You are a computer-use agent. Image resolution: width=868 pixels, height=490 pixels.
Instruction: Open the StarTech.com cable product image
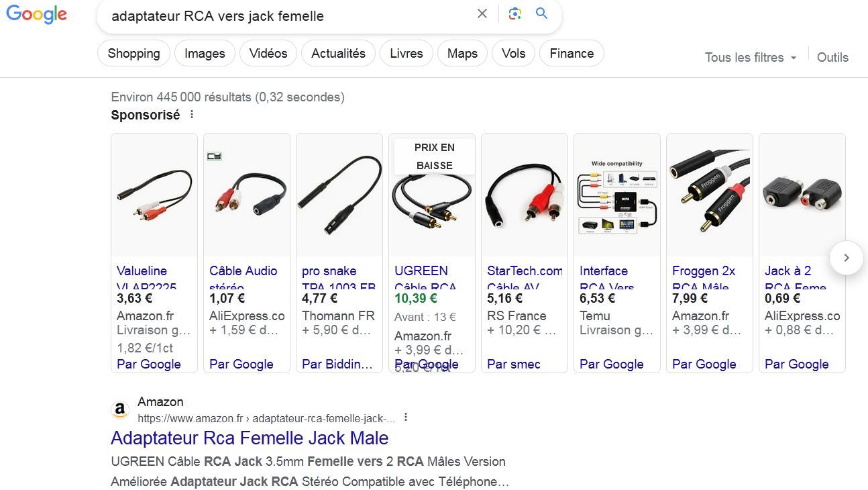pos(525,195)
